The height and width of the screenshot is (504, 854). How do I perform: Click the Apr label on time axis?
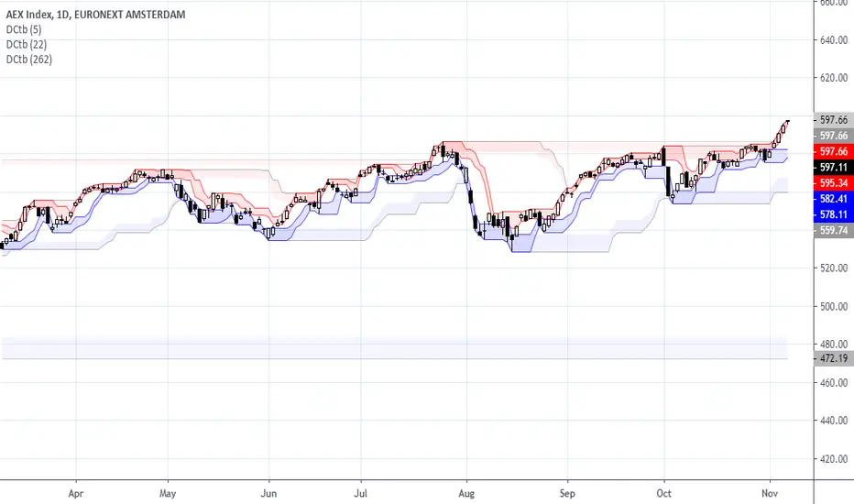click(x=76, y=494)
